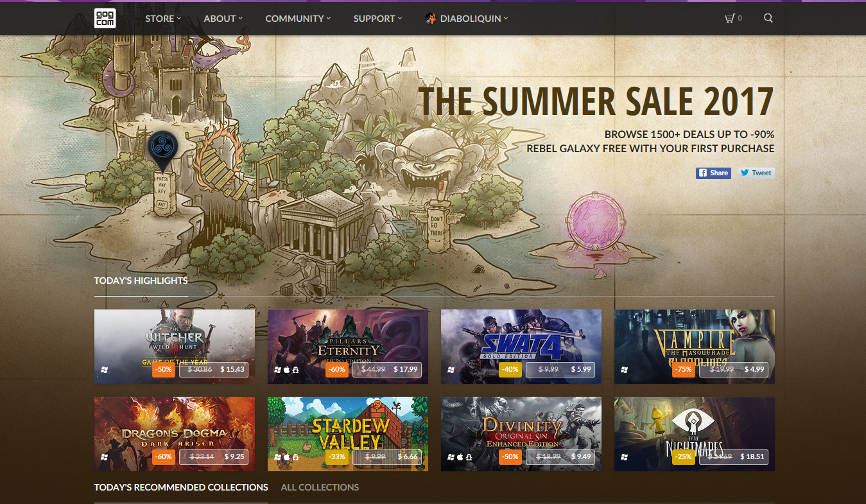Image resolution: width=866 pixels, height=504 pixels.
Task: Expand the Community dropdown menu
Action: 298,19
